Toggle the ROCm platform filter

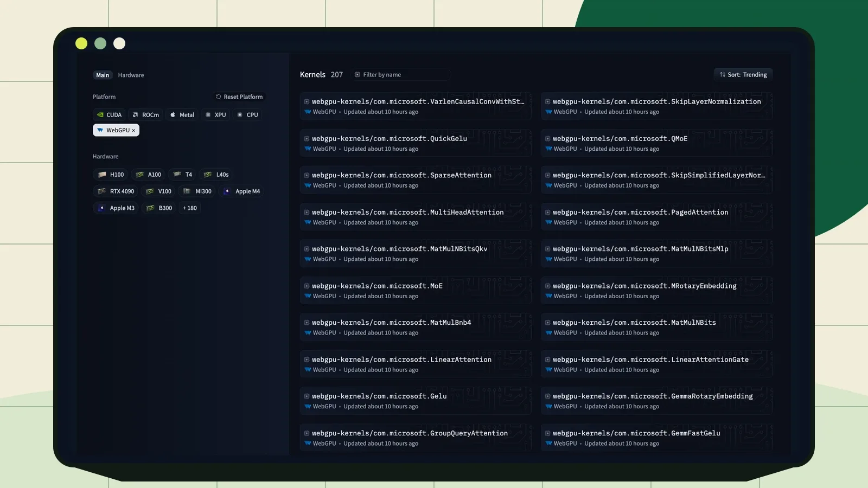click(x=146, y=115)
